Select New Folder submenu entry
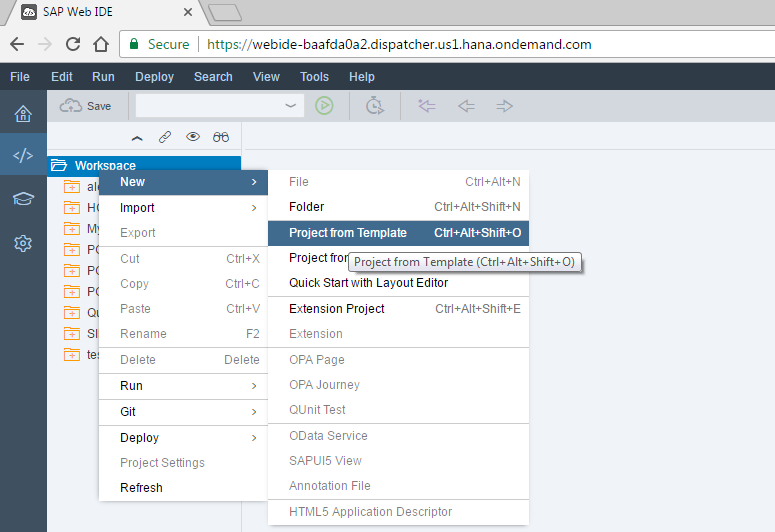The width and height of the screenshot is (775, 532). pyautogui.click(x=398, y=207)
